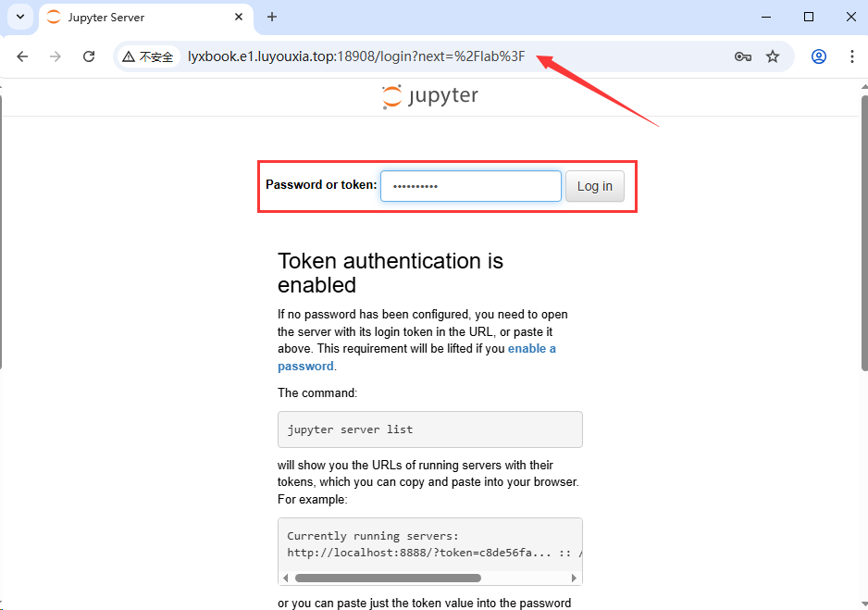Open a new browser tab
Image resolution: width=868 pixels, height=610 pixels.
tap(271, 17)
